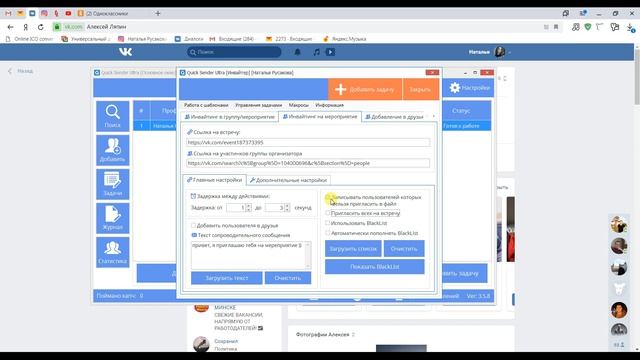Screen dimensions: 640x360
Task: Click the green padlock site security icon
Action: point(57,27)
